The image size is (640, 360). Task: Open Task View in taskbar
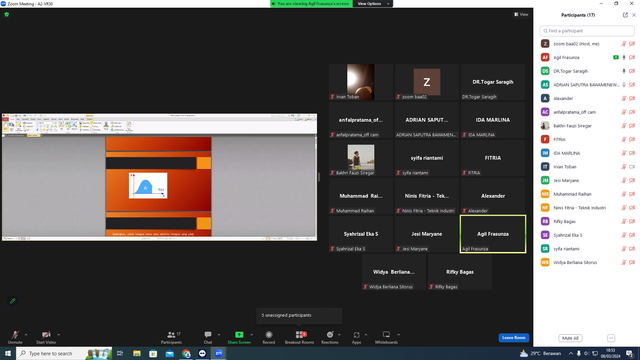point(120,353)
